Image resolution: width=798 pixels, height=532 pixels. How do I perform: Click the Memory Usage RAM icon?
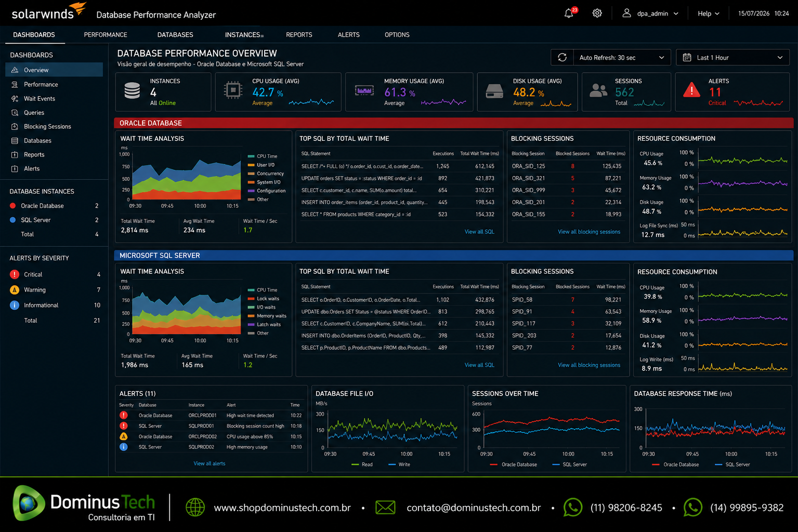point(364,91)
